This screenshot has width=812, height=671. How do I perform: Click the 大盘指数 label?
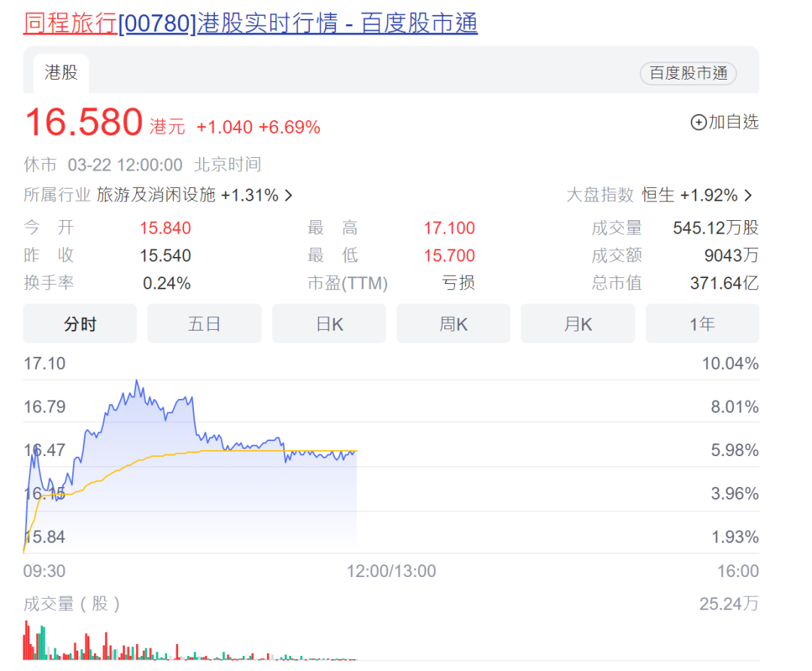pos(600,195)
